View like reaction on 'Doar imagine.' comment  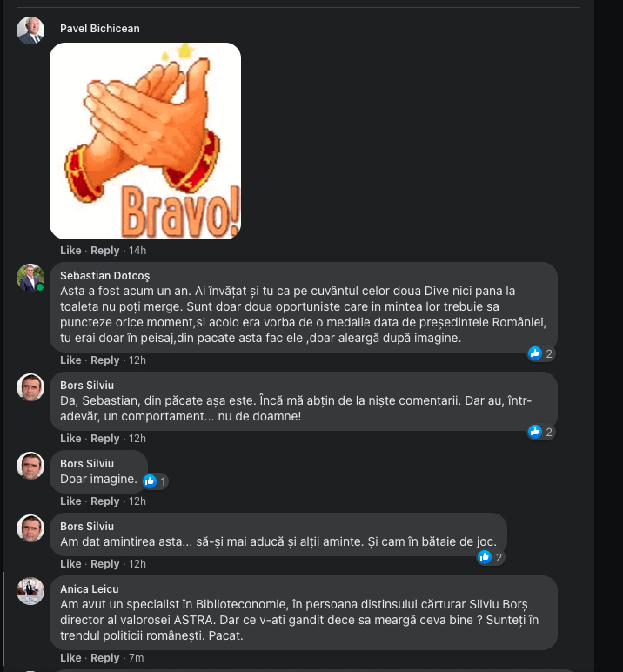[x=155, y=481]
